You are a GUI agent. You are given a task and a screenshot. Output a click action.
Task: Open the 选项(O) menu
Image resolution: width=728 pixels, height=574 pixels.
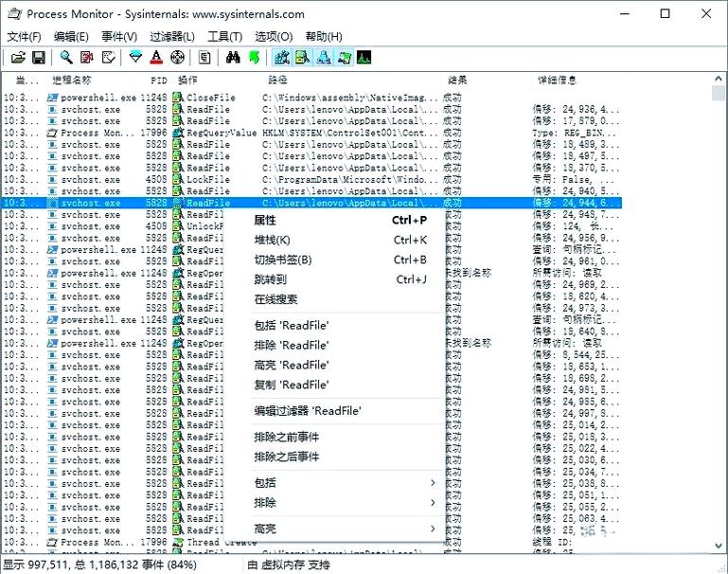point(274,36)
